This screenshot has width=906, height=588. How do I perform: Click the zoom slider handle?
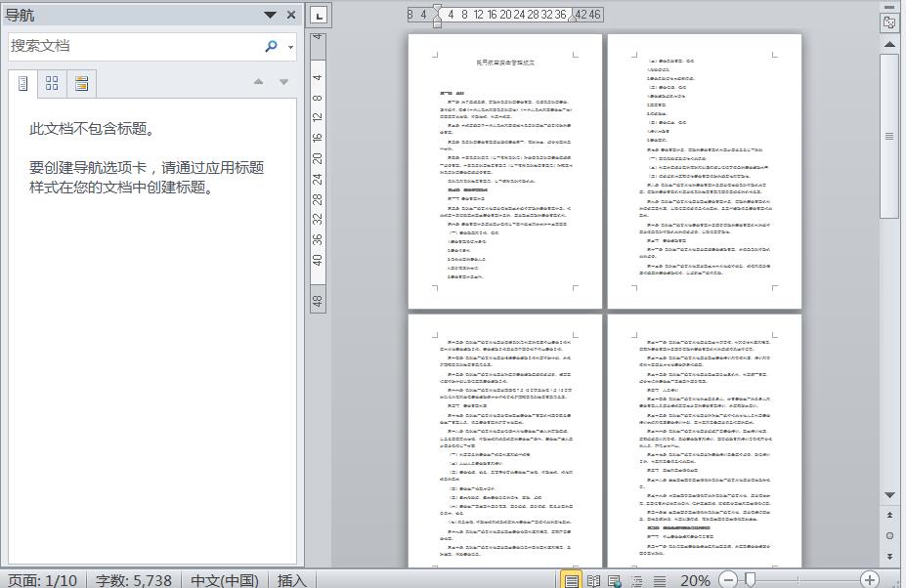(750, 580)
